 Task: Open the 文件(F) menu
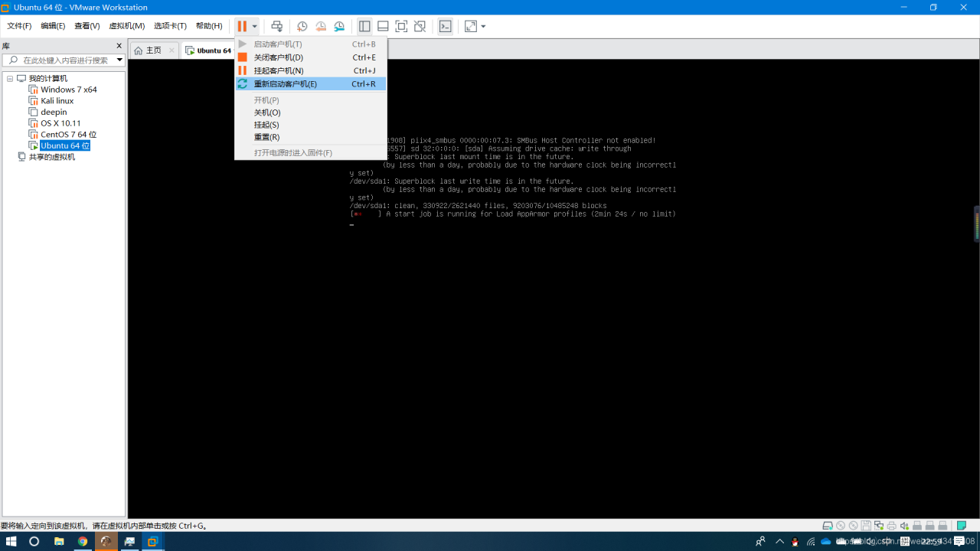[x=19, y=26]
